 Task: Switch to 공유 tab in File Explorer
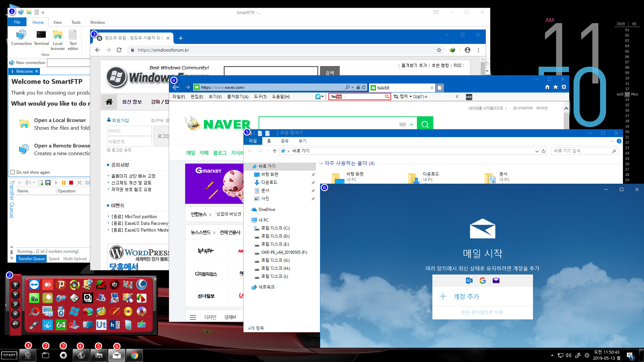point(284,141)
